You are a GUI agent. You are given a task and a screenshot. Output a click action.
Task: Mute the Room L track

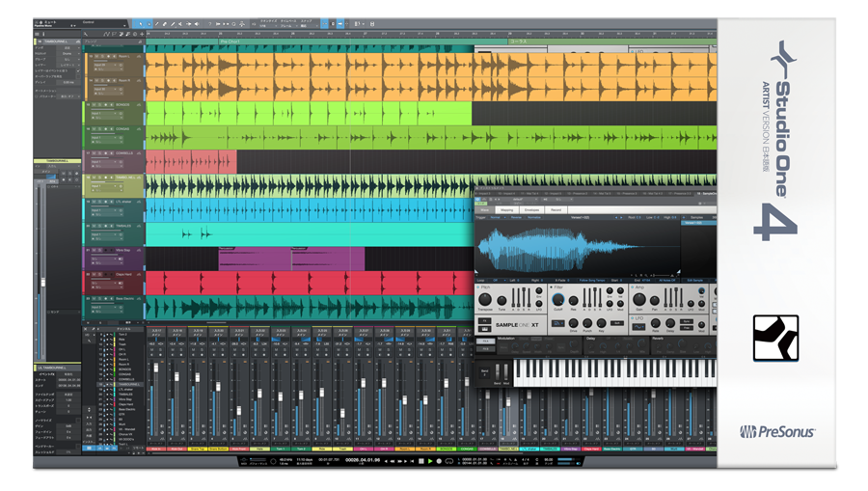[x=96, y=56]
